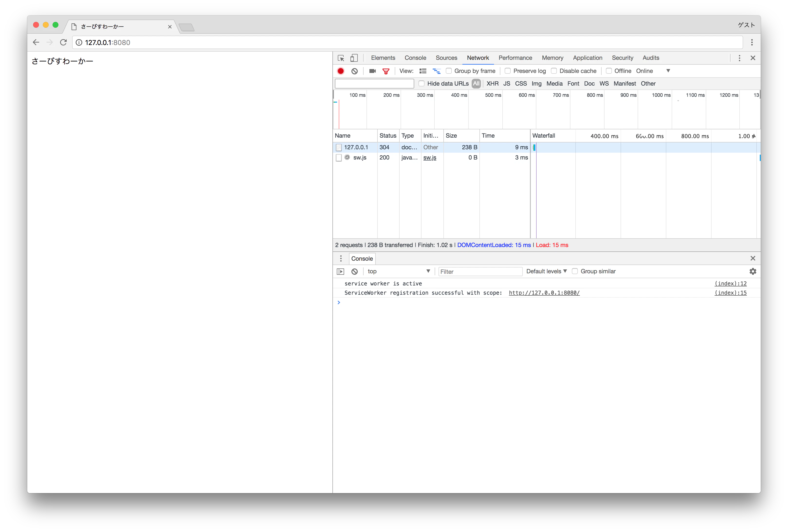Tick the Hide data URLs checkbox
The image size is (788, 532).
tap(421, 83)
